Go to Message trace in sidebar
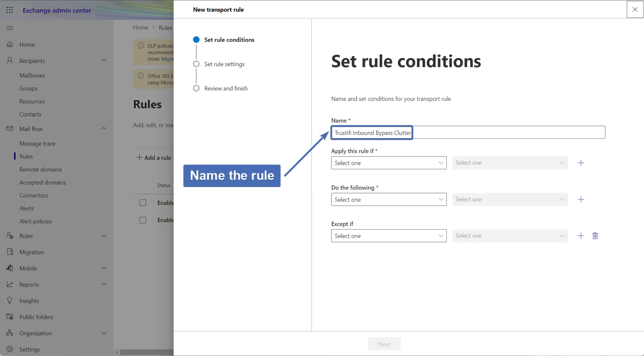This screenshot has height=356, width=644. [x=37, y=143]
